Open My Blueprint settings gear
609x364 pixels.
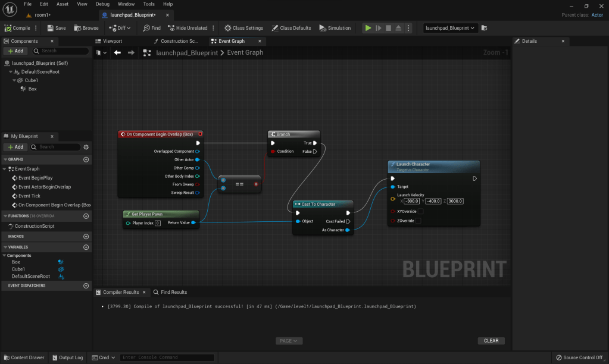click(x=86, y=147)
